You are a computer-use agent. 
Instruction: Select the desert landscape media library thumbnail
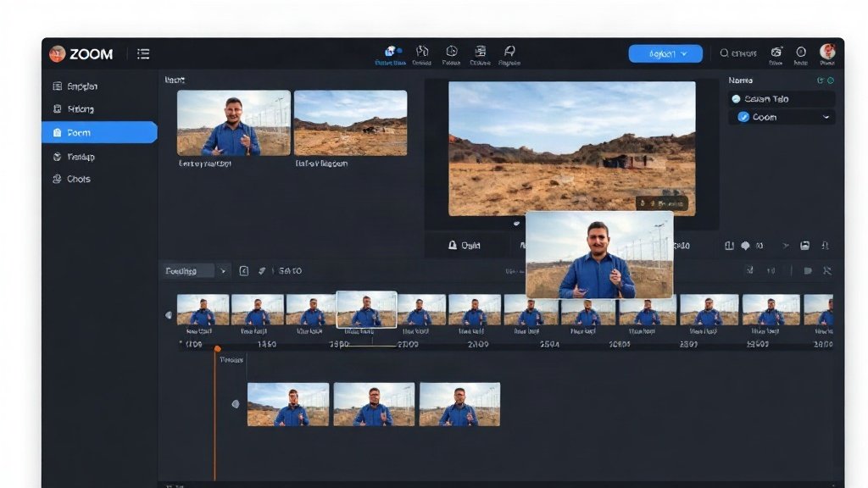pyautogui.click(x=350, y=123)
